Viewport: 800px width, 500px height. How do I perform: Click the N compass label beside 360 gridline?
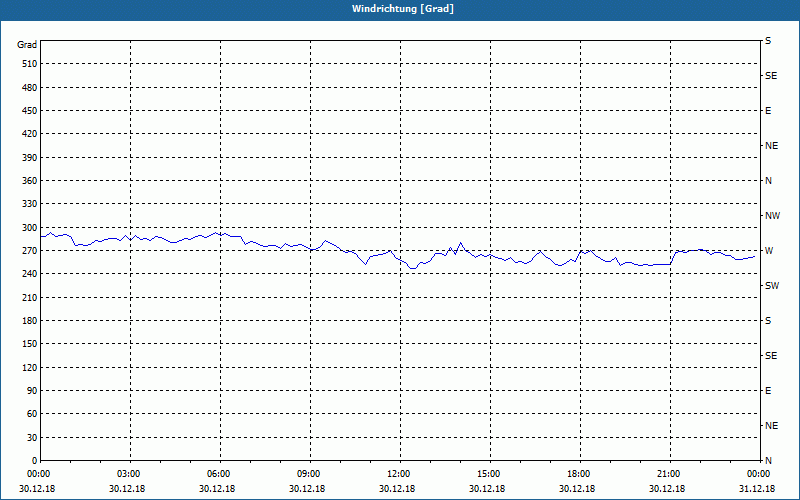(x=768, y=181)
